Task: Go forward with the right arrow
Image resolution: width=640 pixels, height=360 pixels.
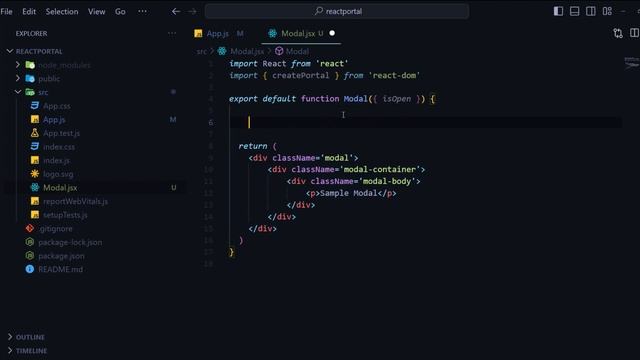Action: click(192, 11)
